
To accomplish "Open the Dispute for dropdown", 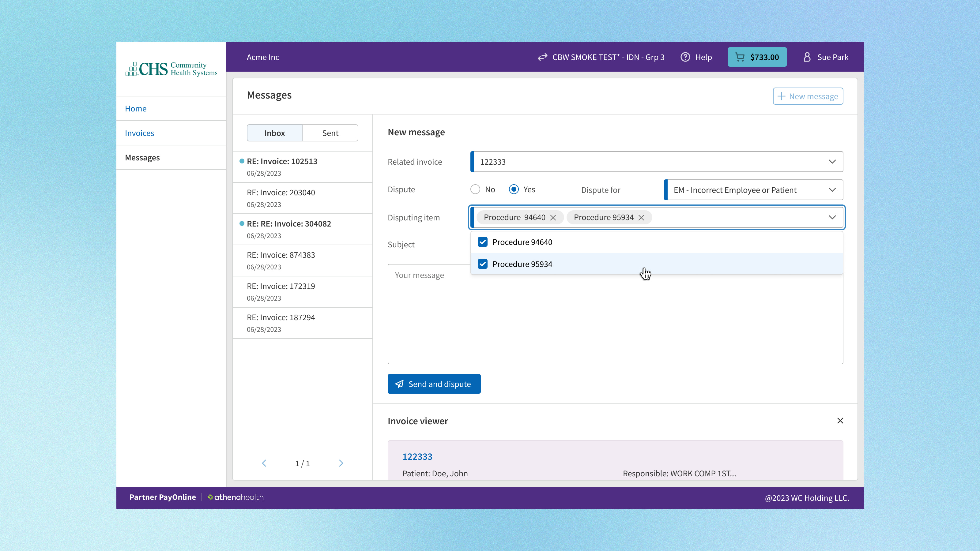I will click(832, 190).
